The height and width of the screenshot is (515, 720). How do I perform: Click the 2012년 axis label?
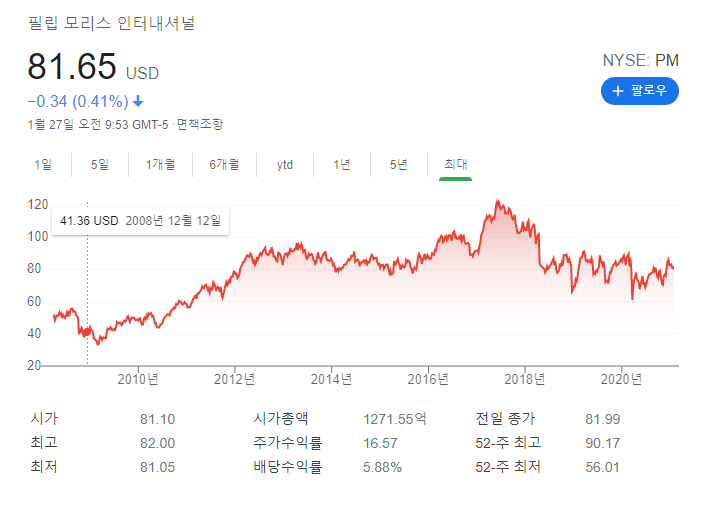tap(235, 379)
